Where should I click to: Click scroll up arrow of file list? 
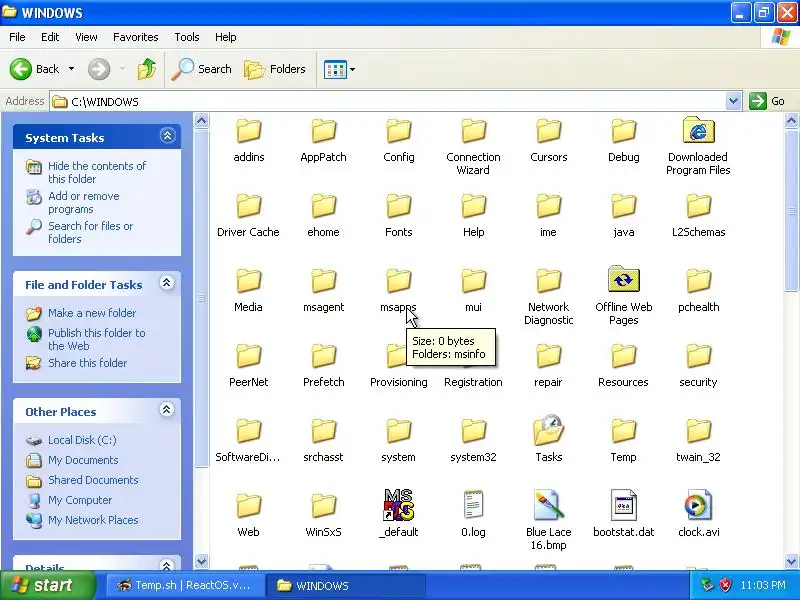[x=791, y=120]
